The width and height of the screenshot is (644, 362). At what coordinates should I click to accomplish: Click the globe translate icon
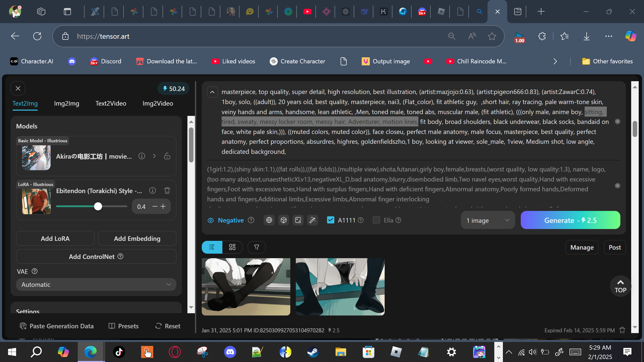[269, 220]
